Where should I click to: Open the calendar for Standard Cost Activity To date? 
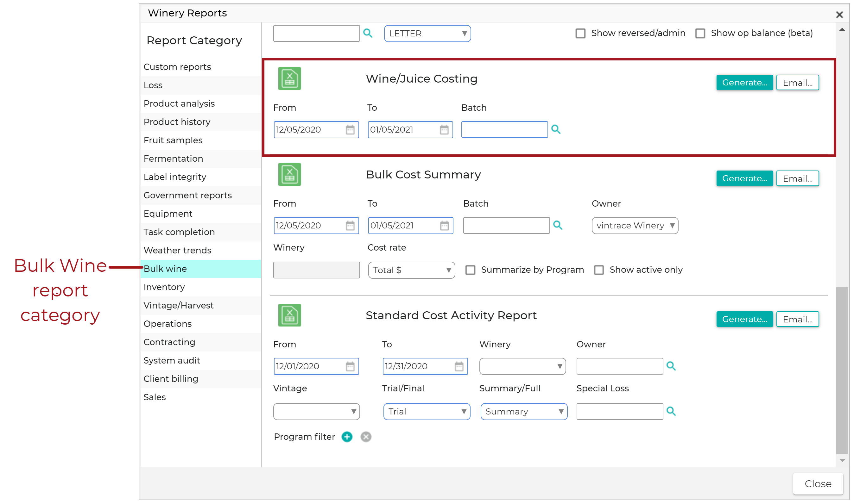coord(459,366)
